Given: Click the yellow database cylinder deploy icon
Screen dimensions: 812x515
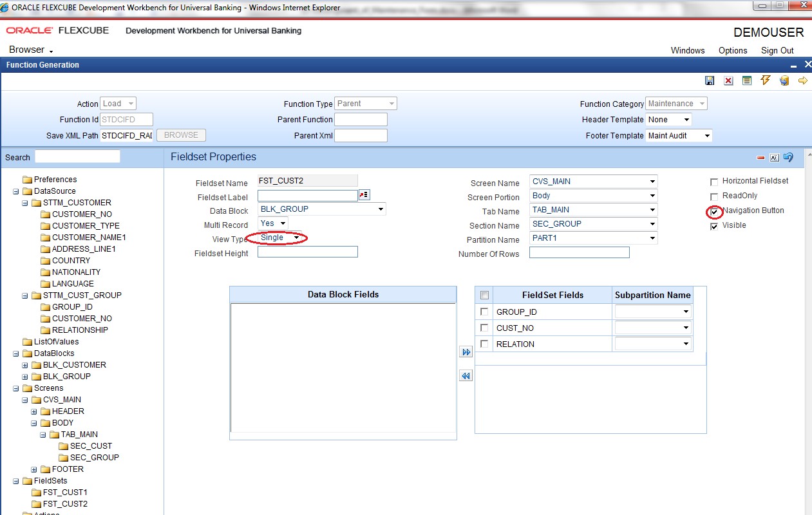Looking at the screenshot, I should [x=784, y=80].
